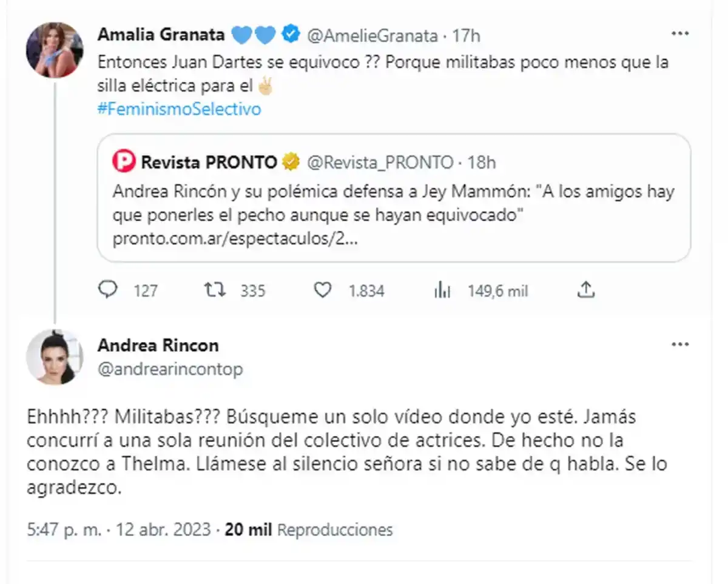Open the tweet via the 17h timestamp
The image size is (728, 584).
coord(467,35)
